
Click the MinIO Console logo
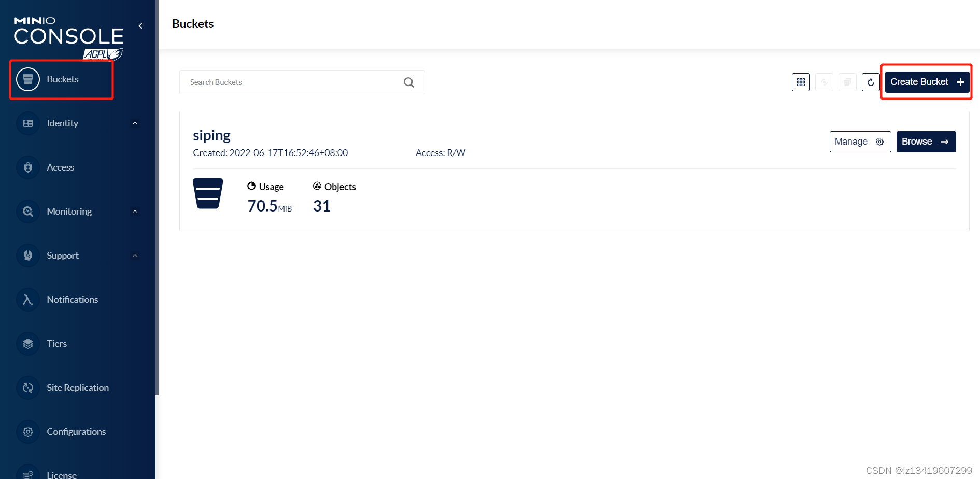tap(68, 31)
